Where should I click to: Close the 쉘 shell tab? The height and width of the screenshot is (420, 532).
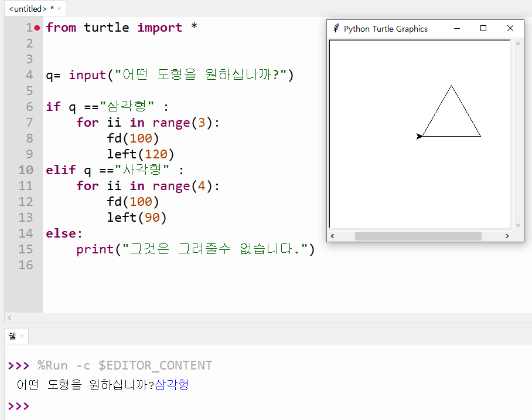tap(22, 336)
